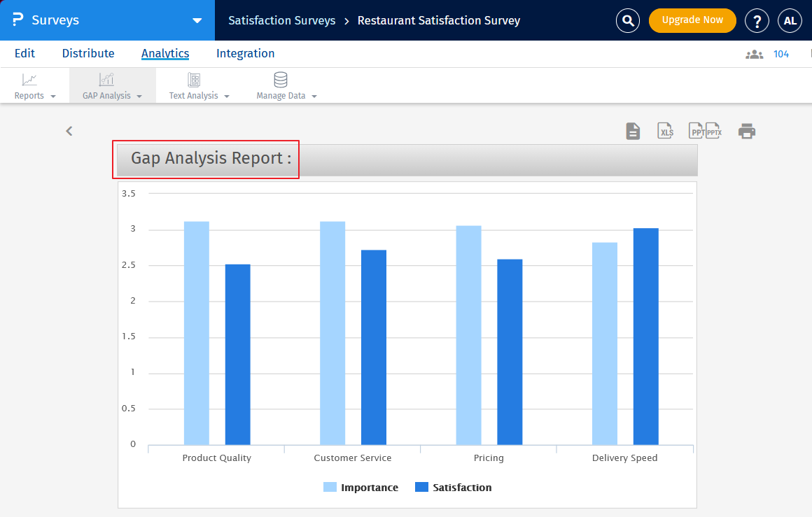This screenshot has height=517, width=812.
Task: Export the report as XLS
Action: point(666,131)
